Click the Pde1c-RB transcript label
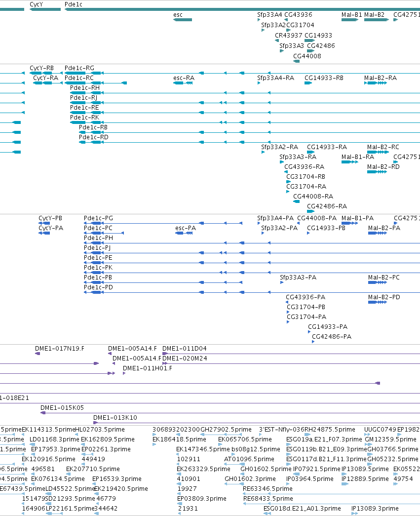The image size is (420, 516). (93, 127)
